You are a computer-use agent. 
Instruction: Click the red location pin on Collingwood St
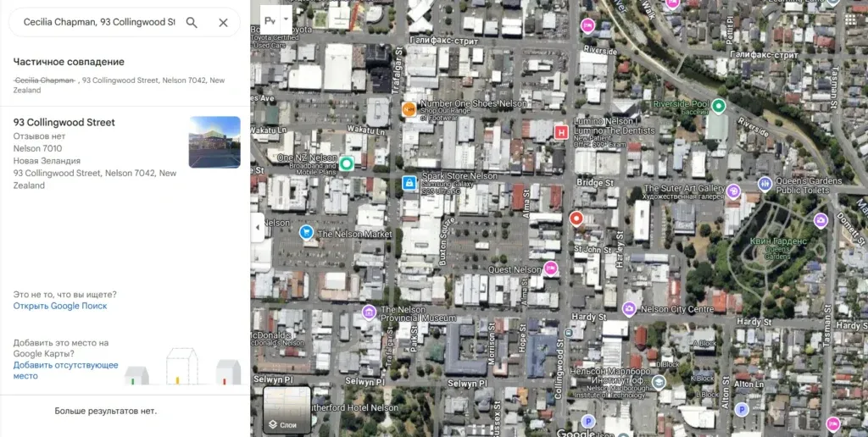576,219
